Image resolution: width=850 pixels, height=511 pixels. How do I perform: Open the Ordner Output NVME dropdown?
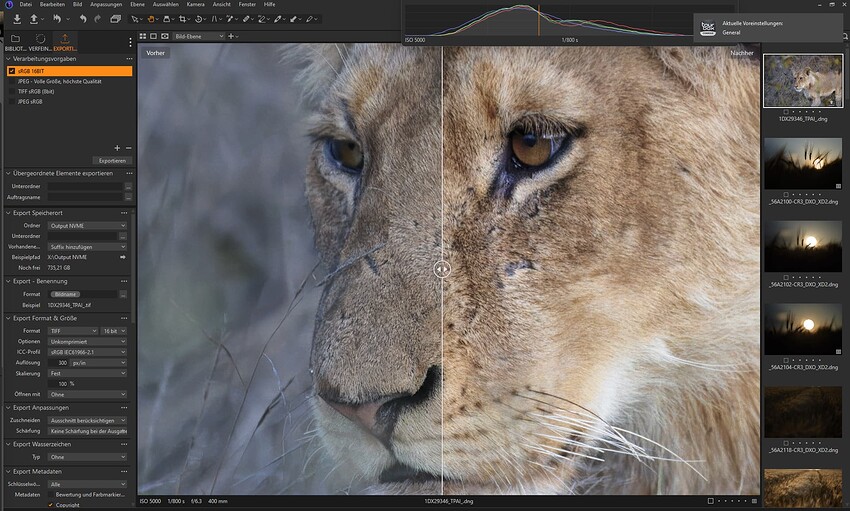tap(87, 225)
